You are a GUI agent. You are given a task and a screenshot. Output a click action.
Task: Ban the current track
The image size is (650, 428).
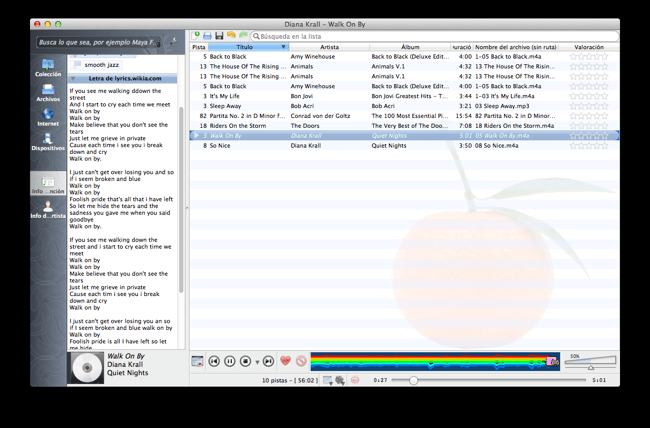click(300, 361)
